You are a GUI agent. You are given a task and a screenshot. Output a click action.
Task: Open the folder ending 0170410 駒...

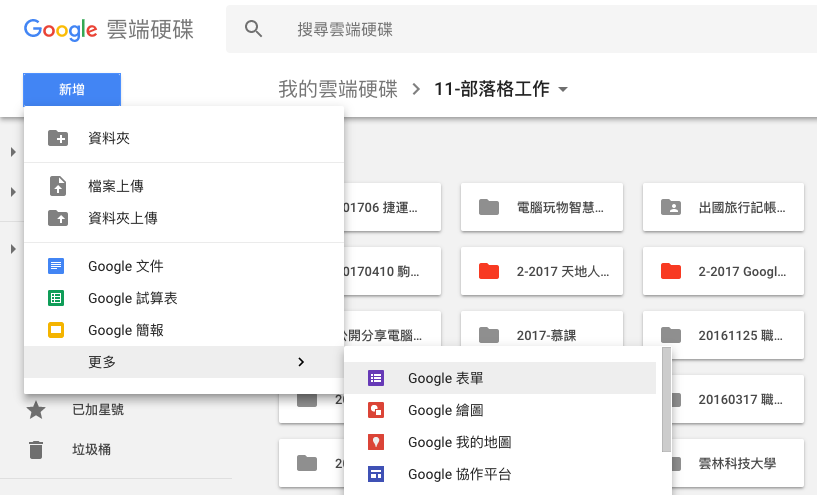coord(392,271)
